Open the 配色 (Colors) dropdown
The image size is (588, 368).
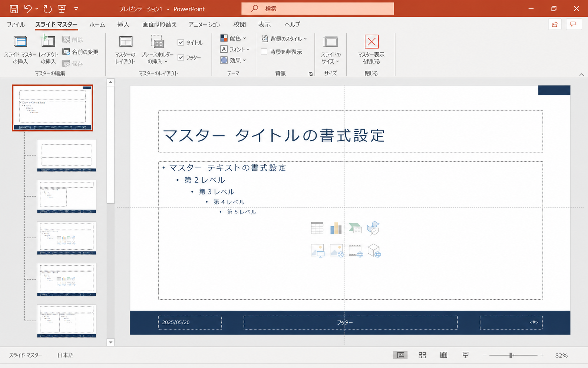click(x=234, y=38)
